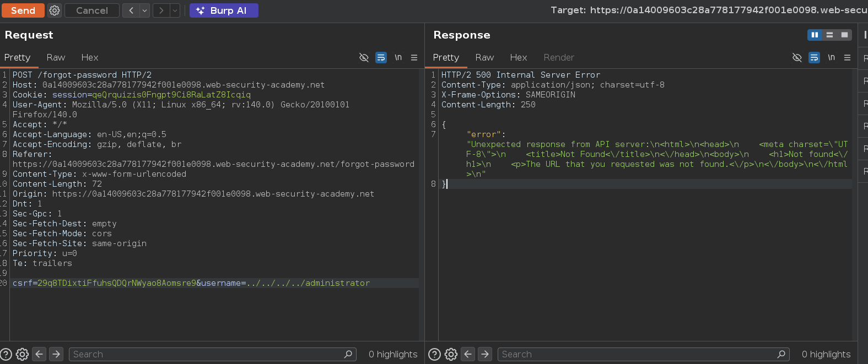Go to previous request in history
This screenshot has height=364, width=868.
[x=131, y=10]
